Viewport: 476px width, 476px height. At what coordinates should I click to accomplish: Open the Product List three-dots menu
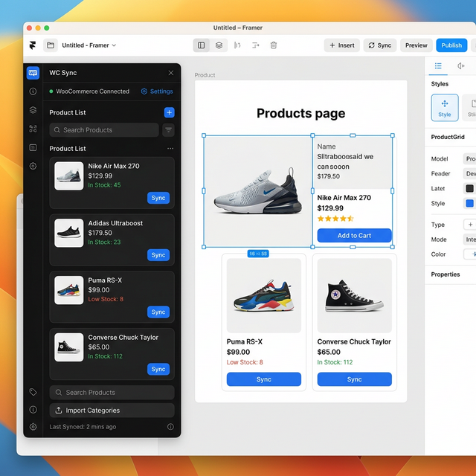[170, 149]
